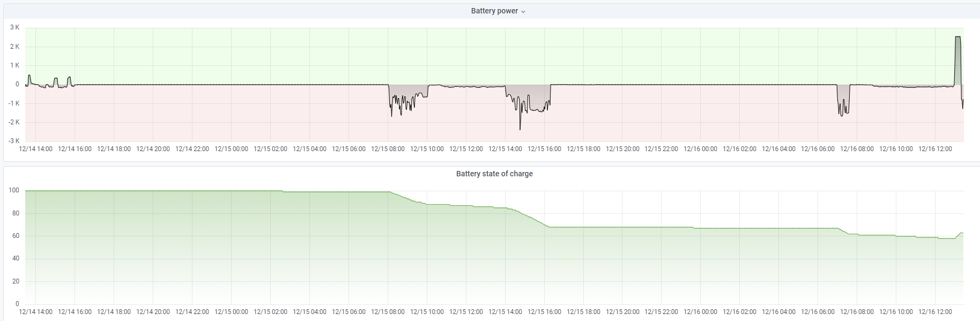Click the 80 y-axis label in state of charge
Viewport: 980px width, 321px height.
[x=16, y=213]
